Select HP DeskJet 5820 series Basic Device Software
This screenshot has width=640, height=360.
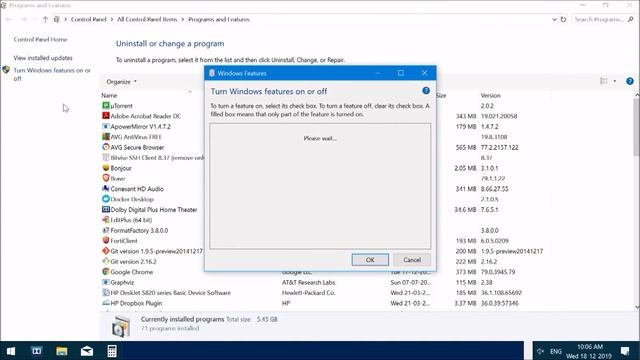[171, 293]
